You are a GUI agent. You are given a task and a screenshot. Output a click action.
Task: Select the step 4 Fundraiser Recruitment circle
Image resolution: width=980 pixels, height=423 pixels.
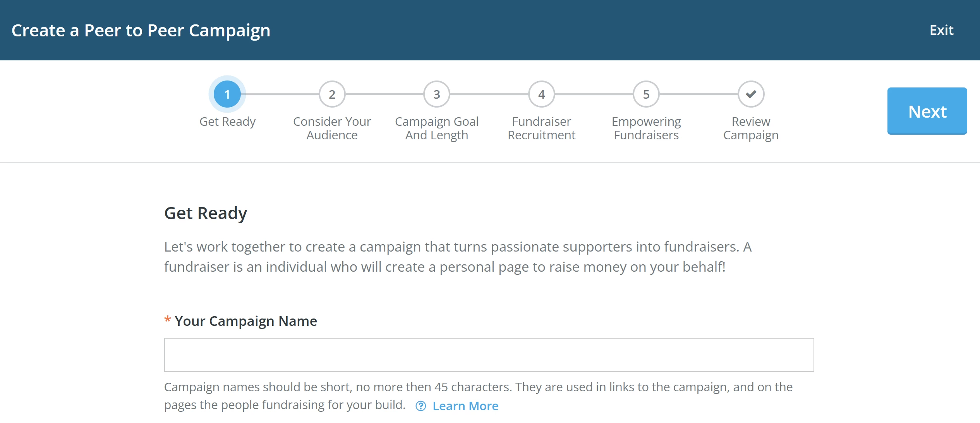(541, 94)
